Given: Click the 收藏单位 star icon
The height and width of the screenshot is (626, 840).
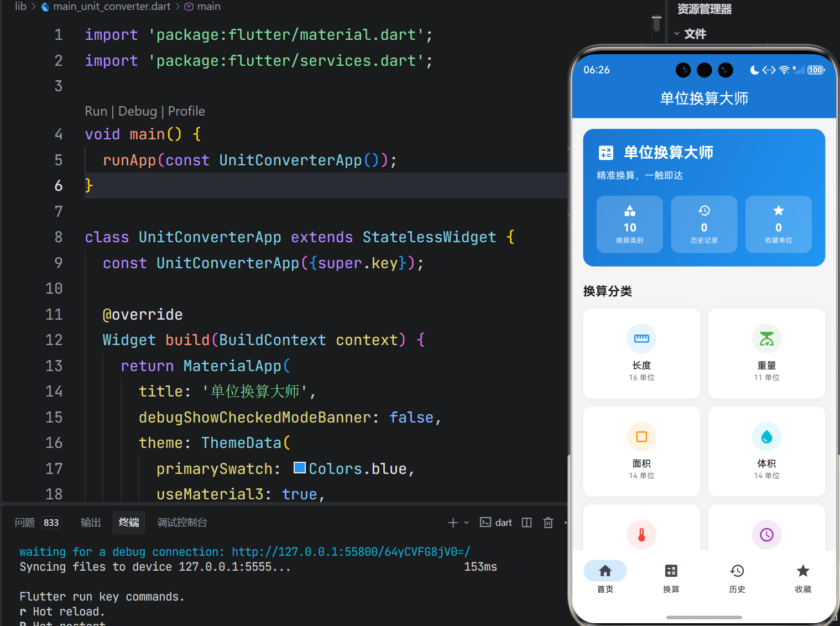Looking at the screenshot, I should [x=779, y=211].
